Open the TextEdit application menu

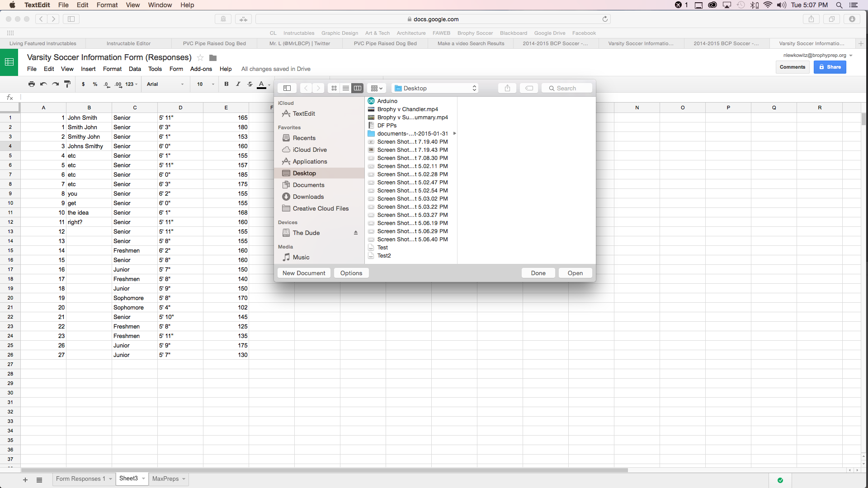tap(37, 5)
